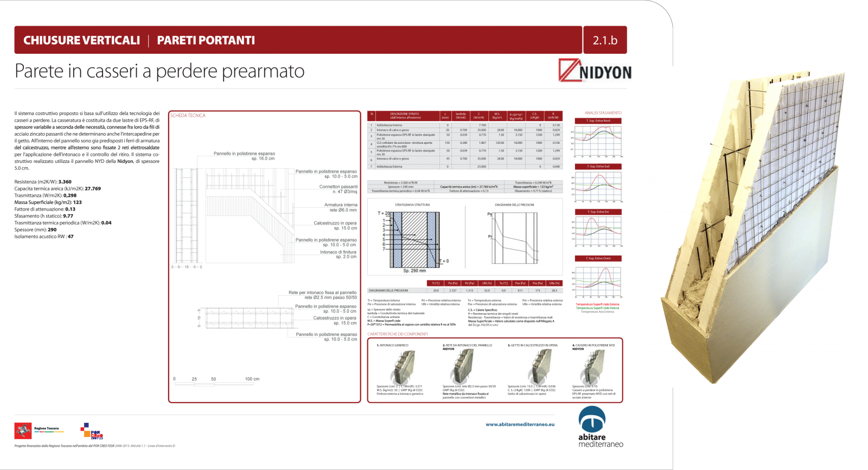Click the Armatura interna rete Ø6.0 mm label

(x=341, y=207)
